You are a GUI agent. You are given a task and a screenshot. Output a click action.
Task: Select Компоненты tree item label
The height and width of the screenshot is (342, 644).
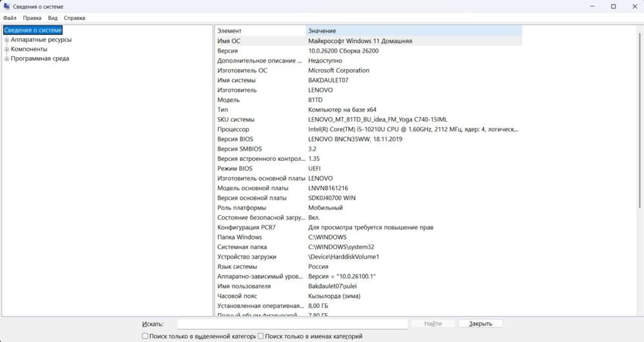29,49
